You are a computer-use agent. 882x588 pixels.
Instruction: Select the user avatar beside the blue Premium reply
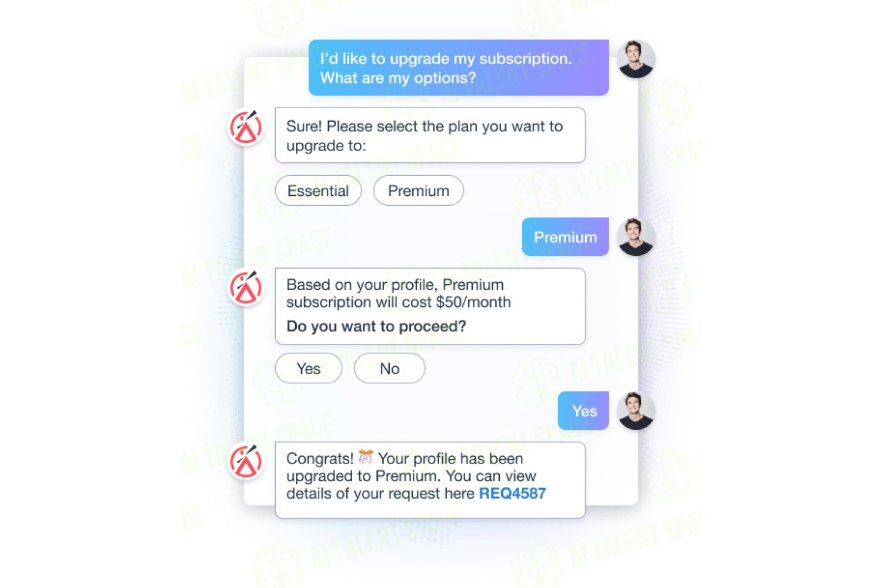pyautogui.click(x=636, y=237)
